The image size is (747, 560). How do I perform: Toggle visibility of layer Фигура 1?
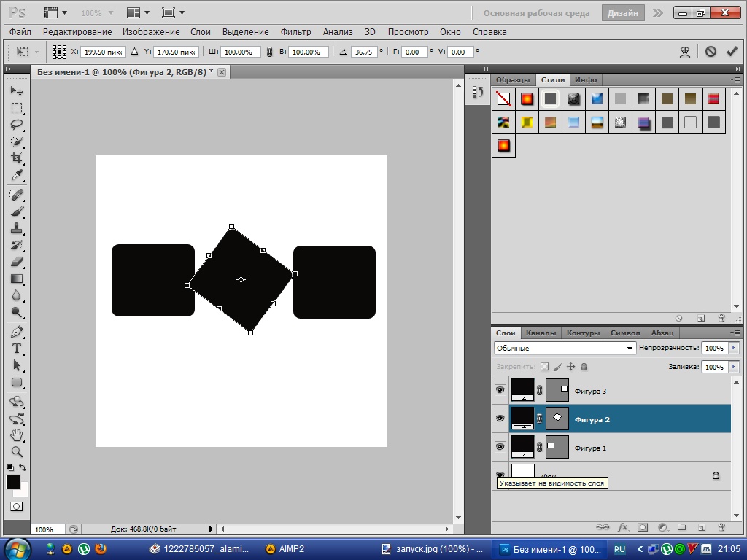pyautogui.click(x=500, y=446)
